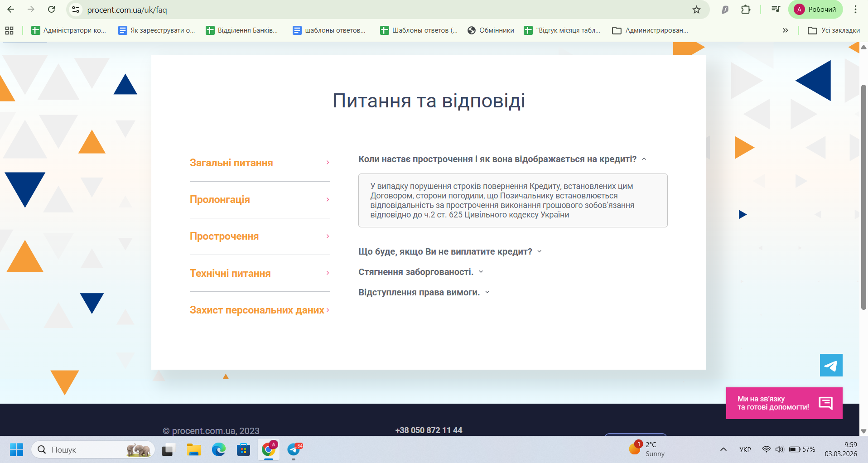
Task: Switch to Chrome on taskbar
Action: click(x=269, y=449)
